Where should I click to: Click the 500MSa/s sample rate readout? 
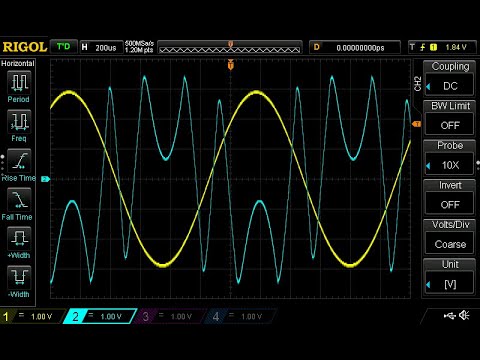click(139, 43)
